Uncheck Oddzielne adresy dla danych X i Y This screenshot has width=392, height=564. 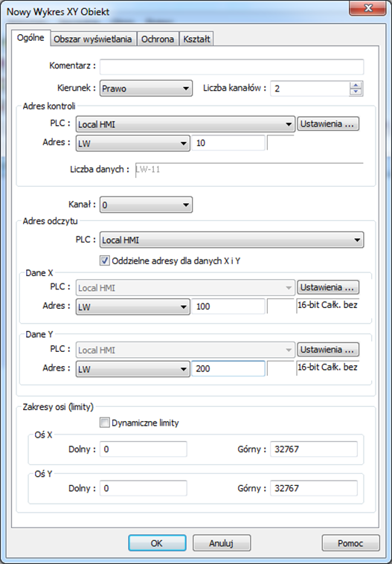[105, 260]
